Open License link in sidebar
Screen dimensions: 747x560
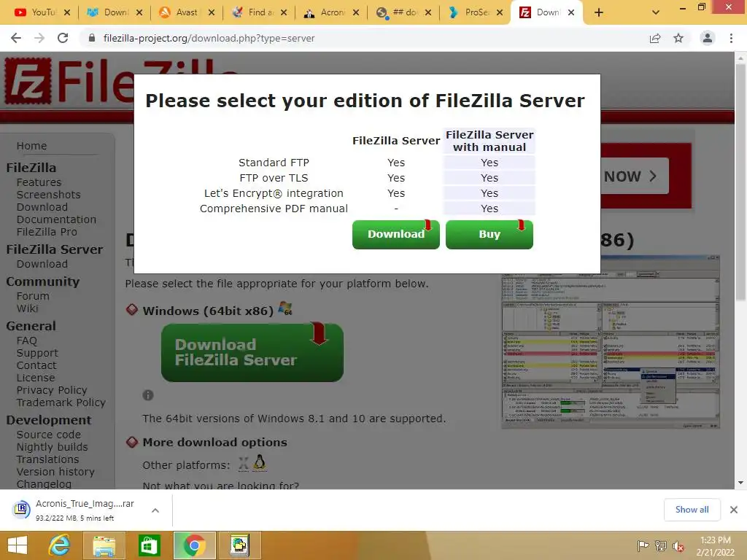tap(36, 378)
